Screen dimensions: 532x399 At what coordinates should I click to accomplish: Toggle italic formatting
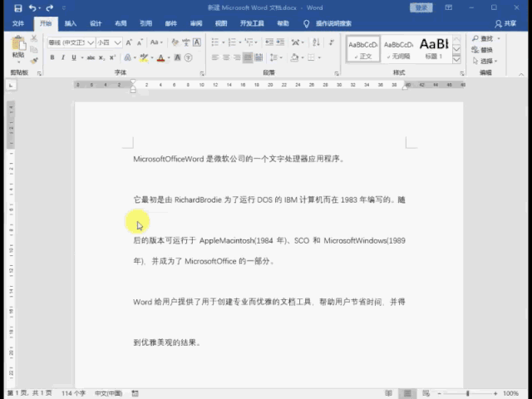[x=63, y=57]
